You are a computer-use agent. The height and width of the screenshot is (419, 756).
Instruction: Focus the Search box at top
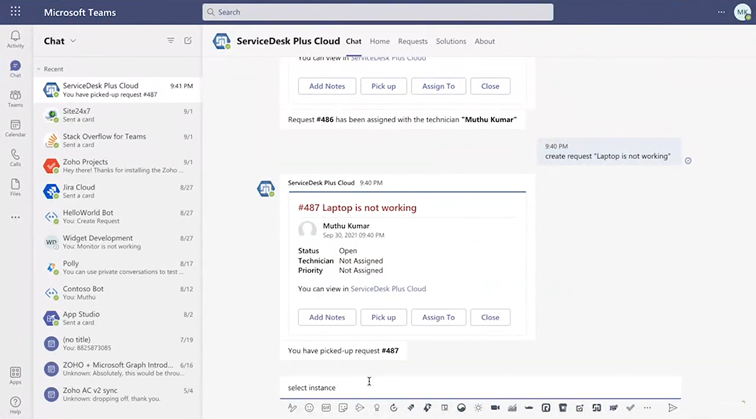pos(378,12)
